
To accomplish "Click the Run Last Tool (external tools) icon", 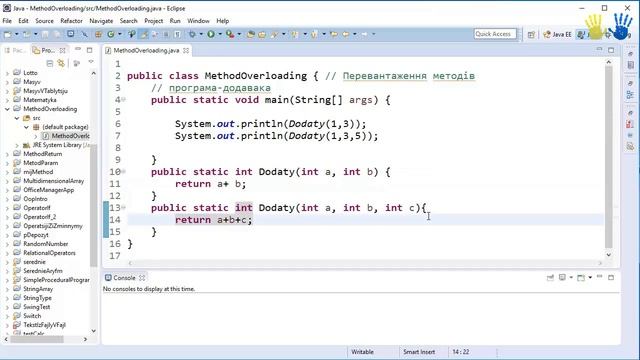I will pyautogui.click(x=230, y=35).
